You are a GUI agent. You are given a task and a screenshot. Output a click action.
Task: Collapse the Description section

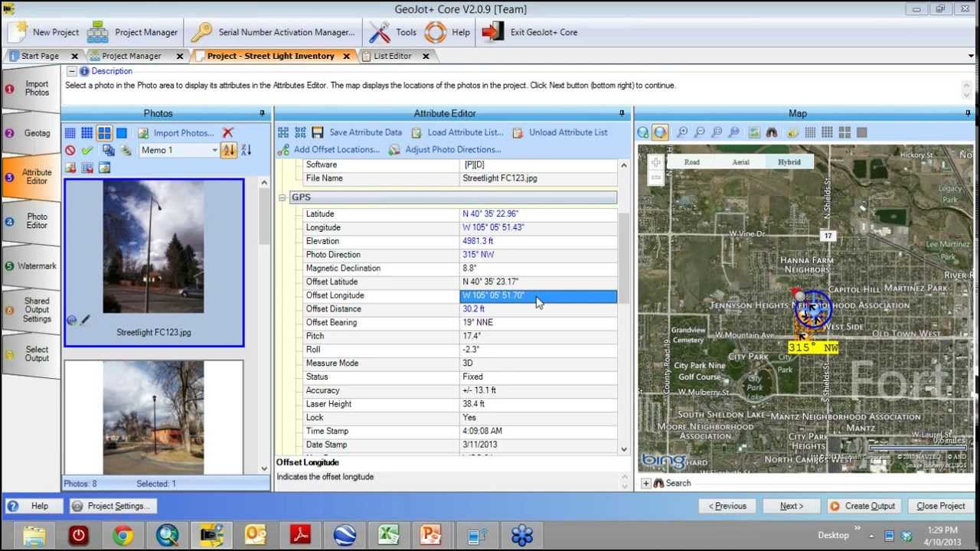pyautogui.click(x=71, y=71)
